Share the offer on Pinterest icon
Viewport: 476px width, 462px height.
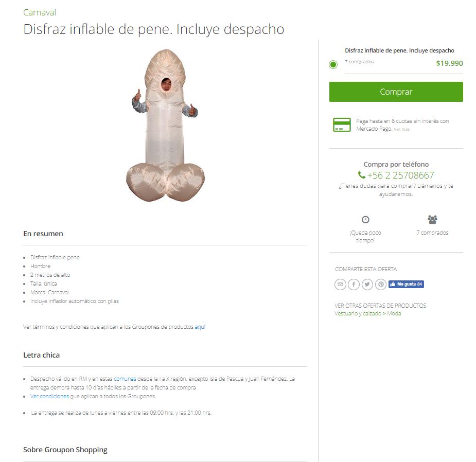tap(381, 285)
